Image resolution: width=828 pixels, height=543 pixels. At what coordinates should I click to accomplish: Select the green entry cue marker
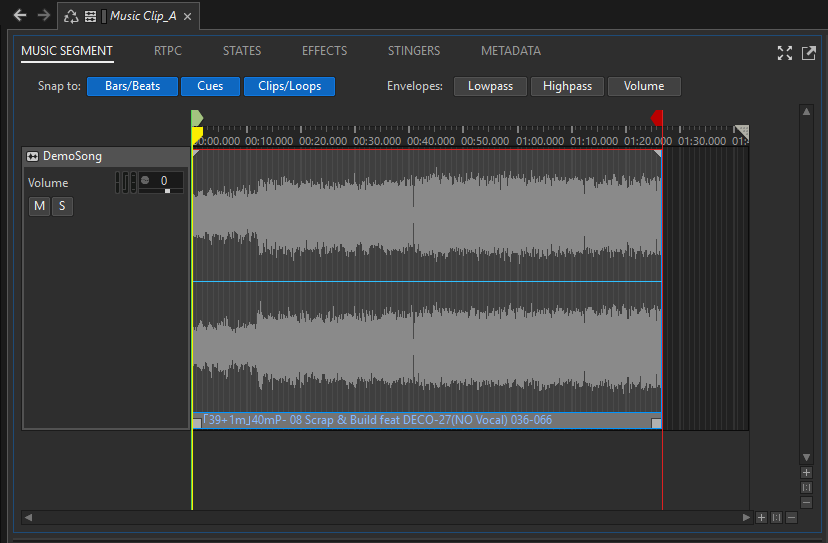196,118
